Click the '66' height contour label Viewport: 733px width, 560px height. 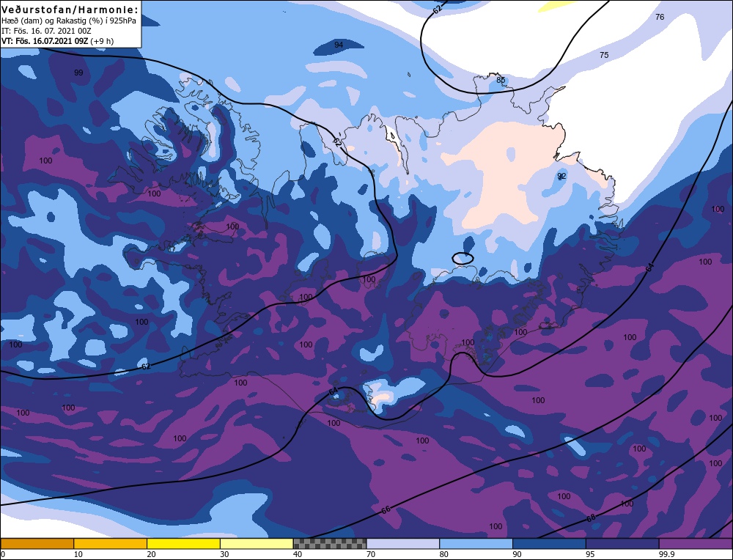(x=386, y=510)
